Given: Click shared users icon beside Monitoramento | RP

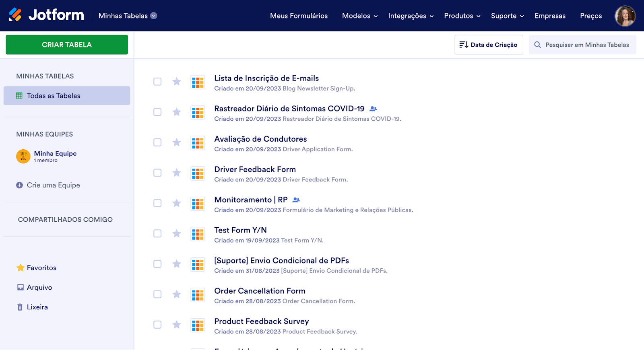Looking at the screenshot, I should pos(296,200).
